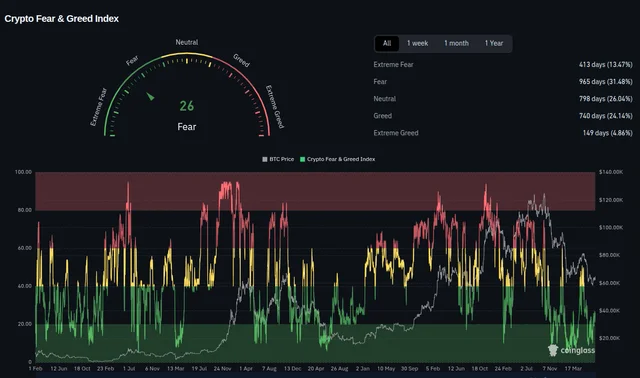The width and height of the screenshot is (640, 378).
Task: Click the $60.00K right axis label
Action: (x=610, y=283)
